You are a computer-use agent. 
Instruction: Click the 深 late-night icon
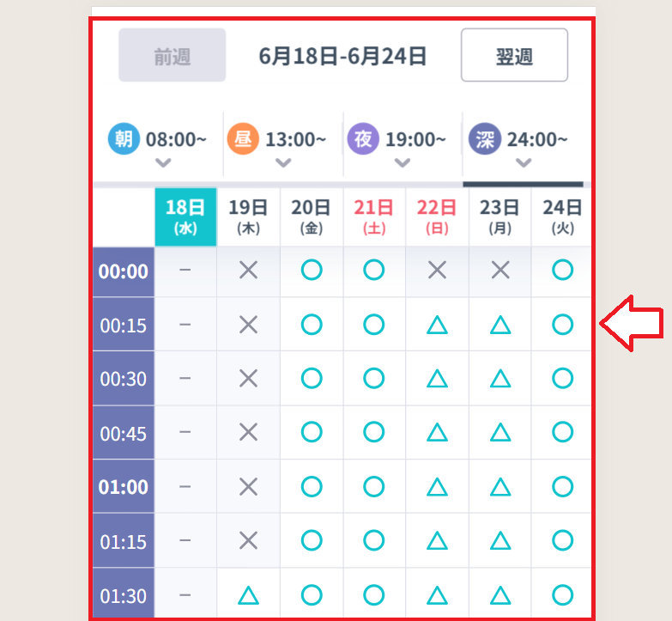(x=485, y=139)
